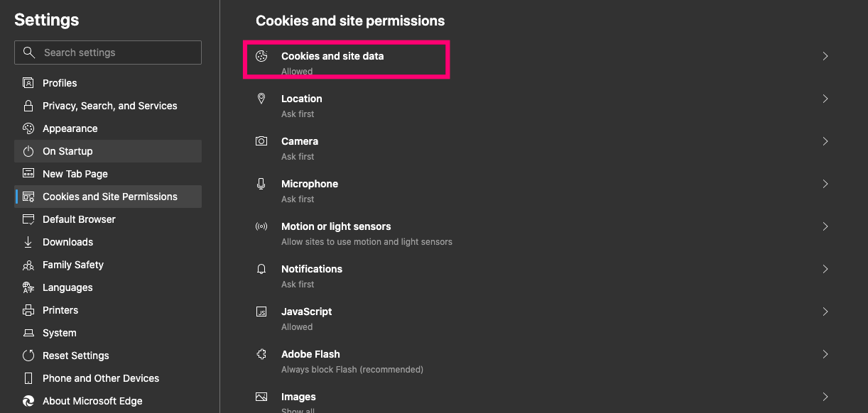Click the Profiles icon in sidebar
Screen dimensions: 868x413
28,83
